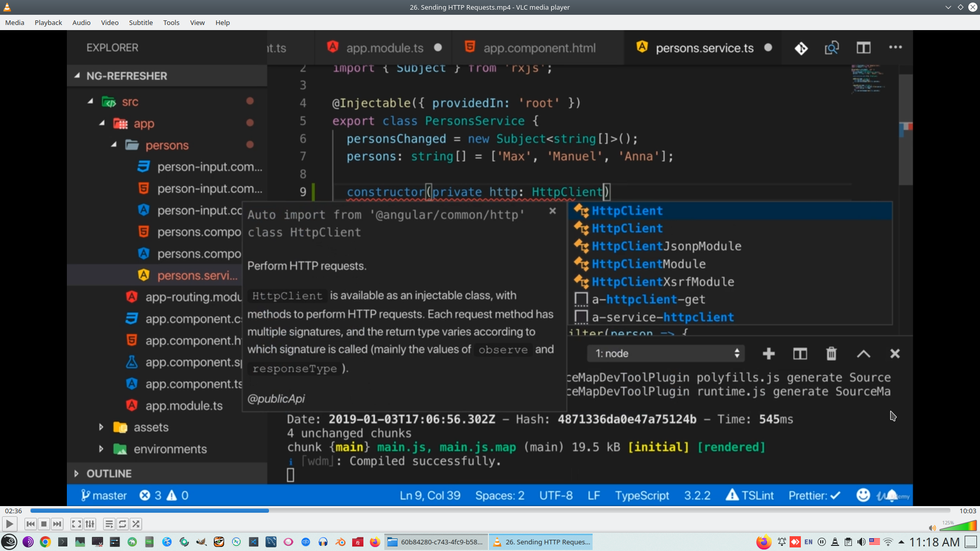Switch to file manager taskbar window

436,542
